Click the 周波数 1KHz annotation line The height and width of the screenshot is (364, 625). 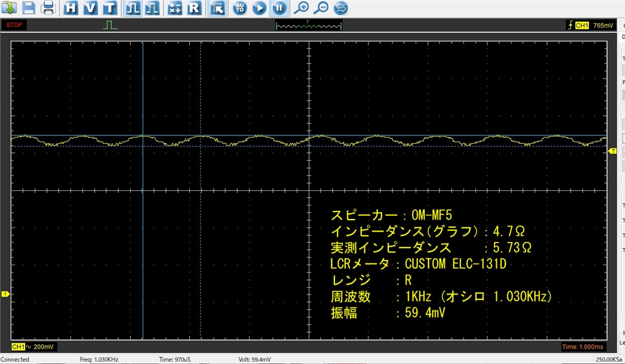click(441, 297)
